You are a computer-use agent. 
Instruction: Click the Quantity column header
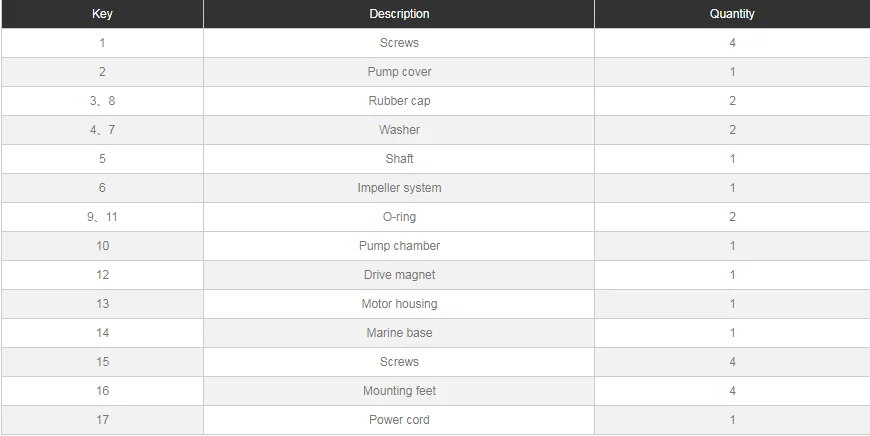[732, 14]
